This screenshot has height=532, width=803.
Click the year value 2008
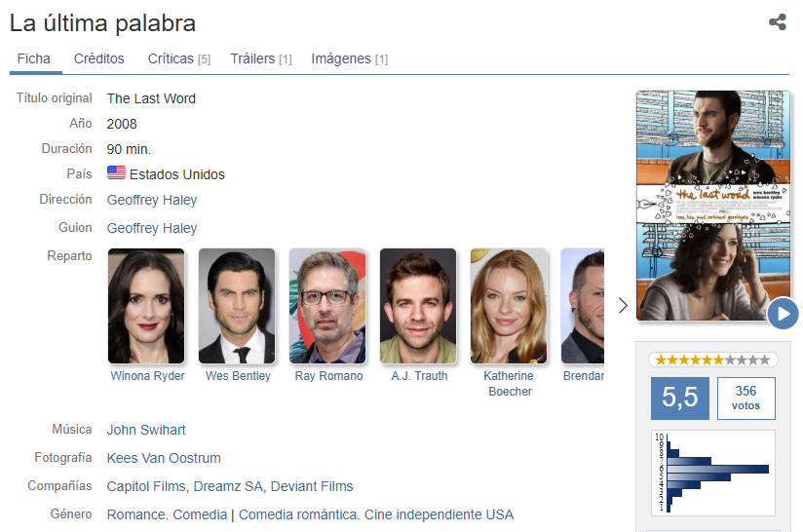(x=122, y=124)
